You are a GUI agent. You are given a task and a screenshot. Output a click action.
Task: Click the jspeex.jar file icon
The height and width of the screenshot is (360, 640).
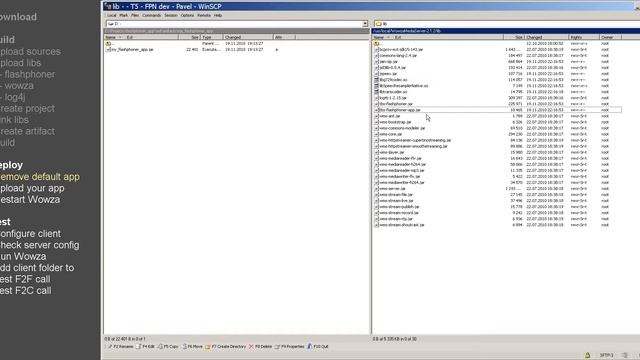376,74
